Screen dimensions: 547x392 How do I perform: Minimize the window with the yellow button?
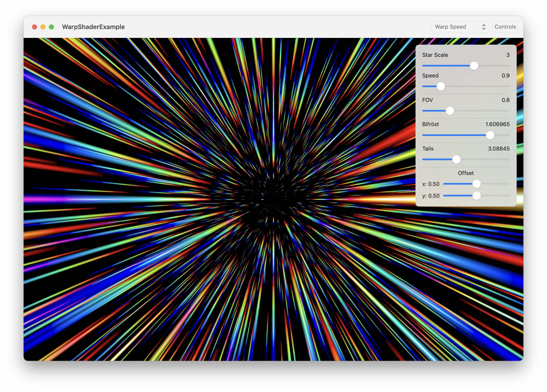(x=43, y=27)
